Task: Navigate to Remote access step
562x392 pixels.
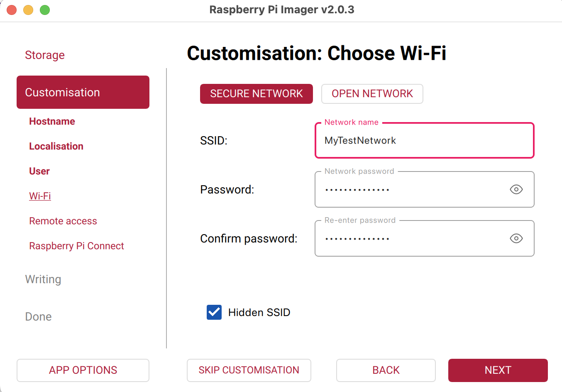Action: [63, 221]
